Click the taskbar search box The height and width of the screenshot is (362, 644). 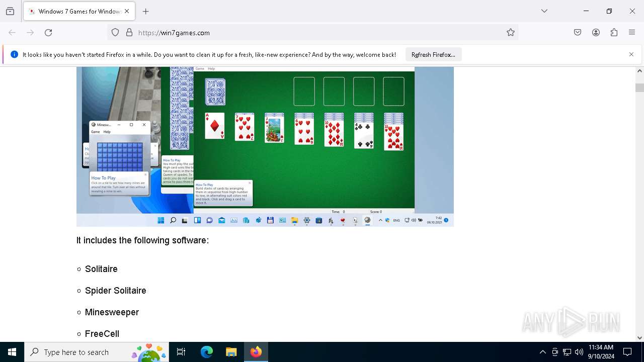click(x=97, y=352)
